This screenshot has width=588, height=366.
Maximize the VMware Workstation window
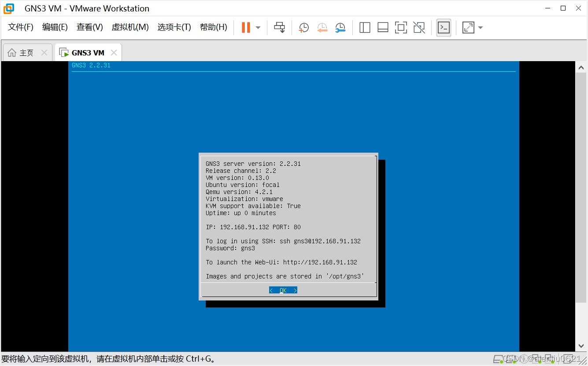point(563,8)
